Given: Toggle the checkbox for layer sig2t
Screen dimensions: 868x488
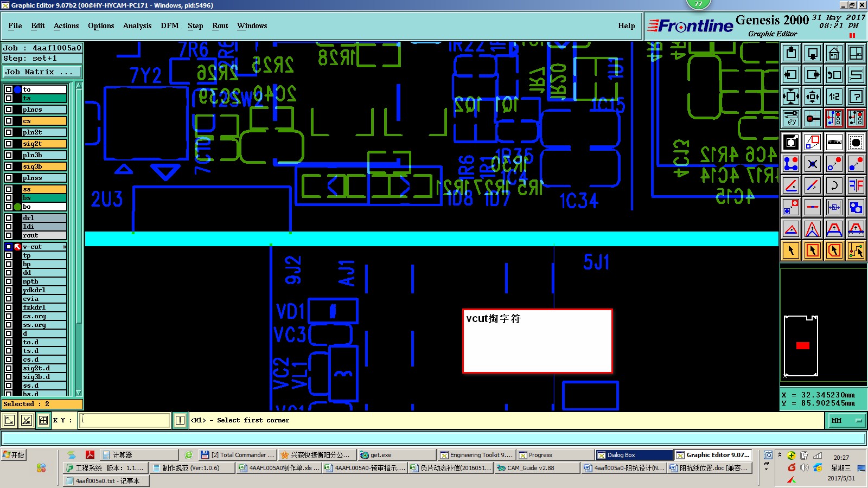Looking at the screenshot, I should 9,144.
